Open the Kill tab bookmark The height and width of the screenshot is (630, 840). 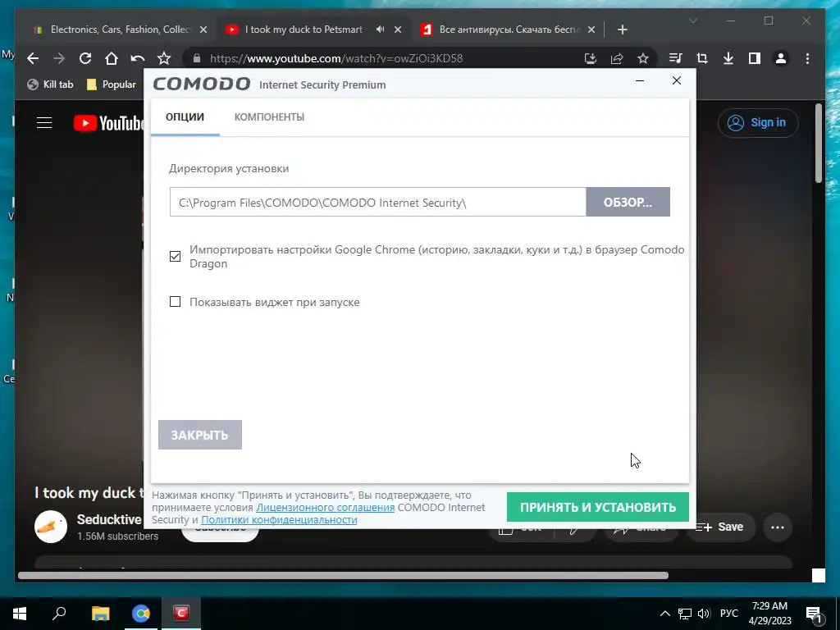50,84
